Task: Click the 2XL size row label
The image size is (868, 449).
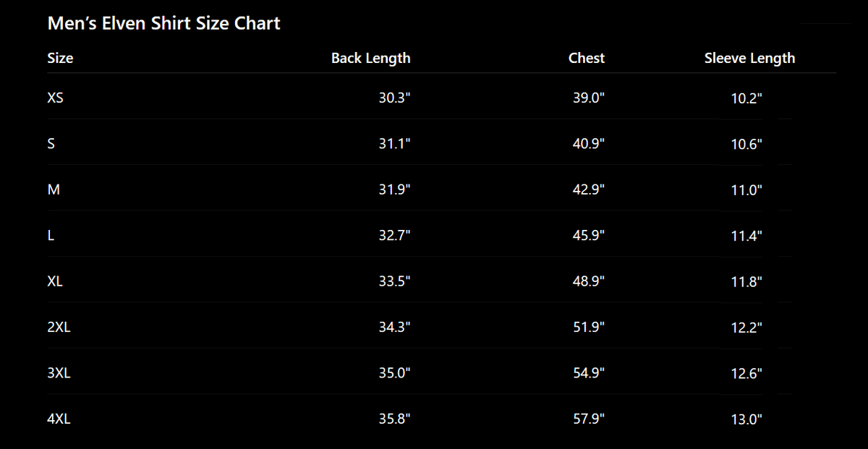Action: [x=59, y=327]
